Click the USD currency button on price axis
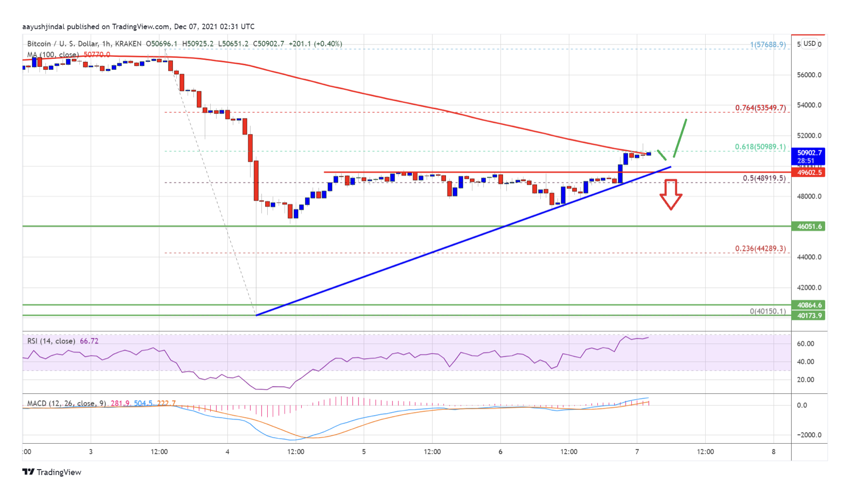This screenshot has width=855, height=504. pos(810,43)
